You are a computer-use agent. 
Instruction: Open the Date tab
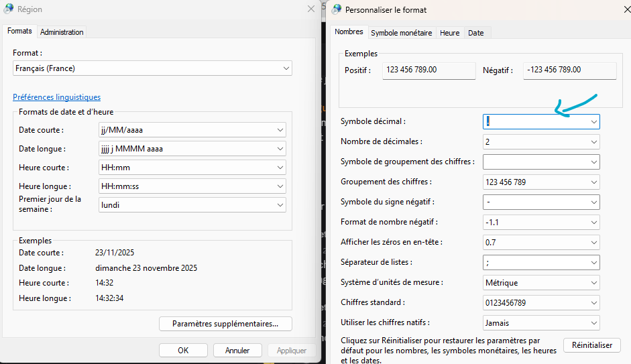pos(475,33)
